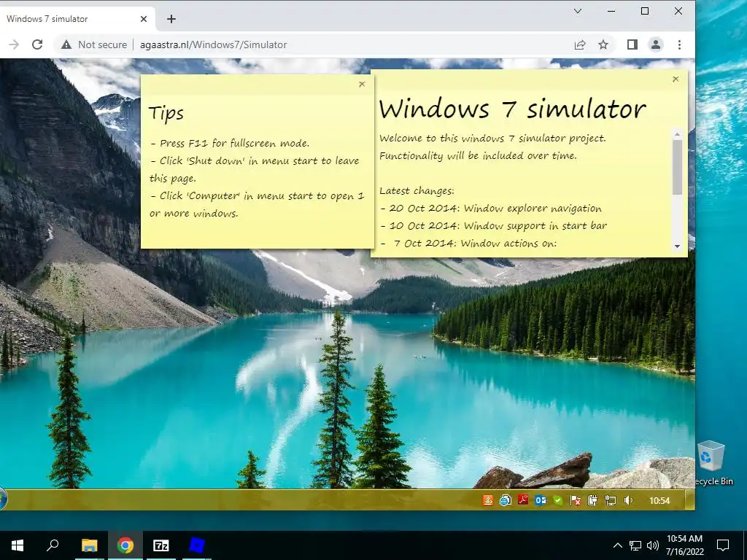Click the address bar URL
Image resolution: width=747 pixels, height=560 pixels.
coord(214,44)
